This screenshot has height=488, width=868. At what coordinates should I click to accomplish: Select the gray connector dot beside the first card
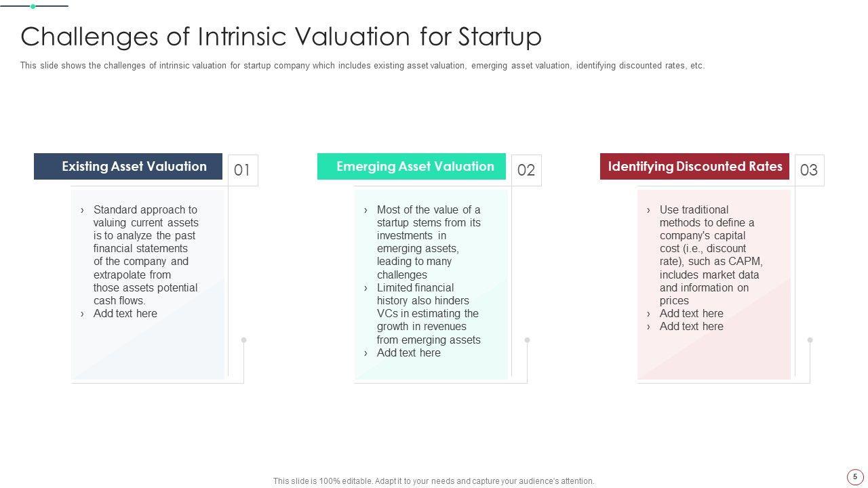click(243, 340)
